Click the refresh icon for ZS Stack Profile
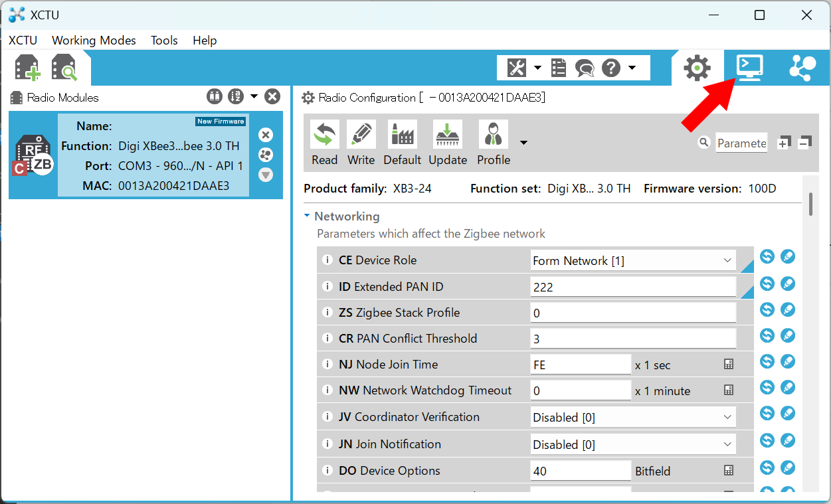 [x=767, y=309]
